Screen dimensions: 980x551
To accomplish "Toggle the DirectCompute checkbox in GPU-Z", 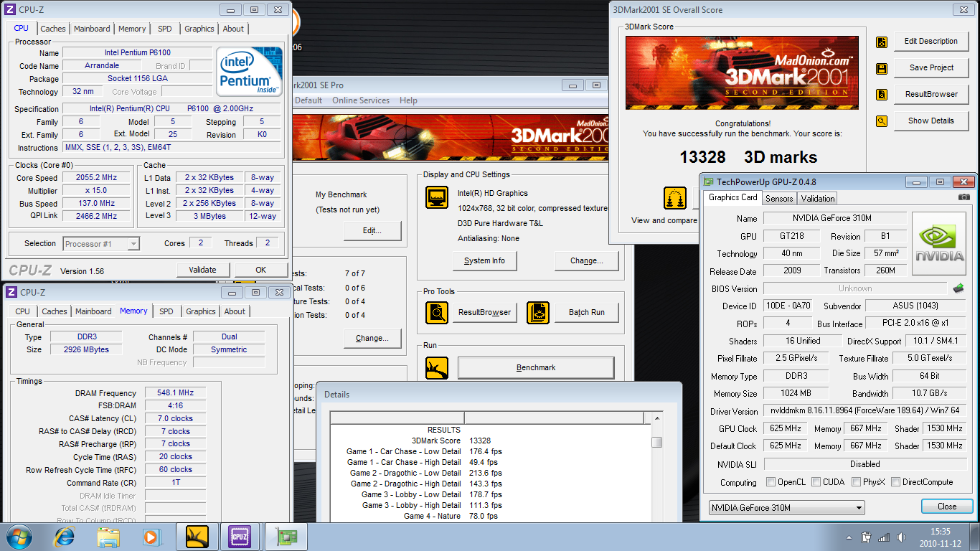I will (x=895, y=482).
